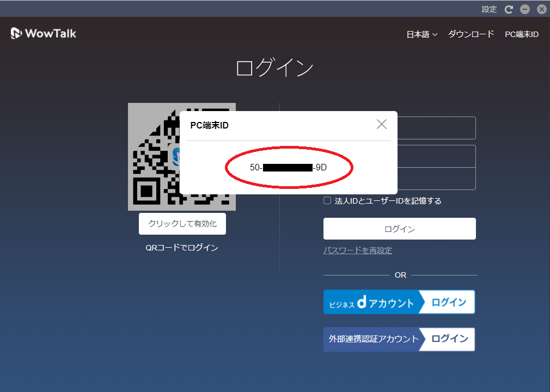Click the reload icon in the title bar
Viewport: 550px width, 392px height.
509,9
